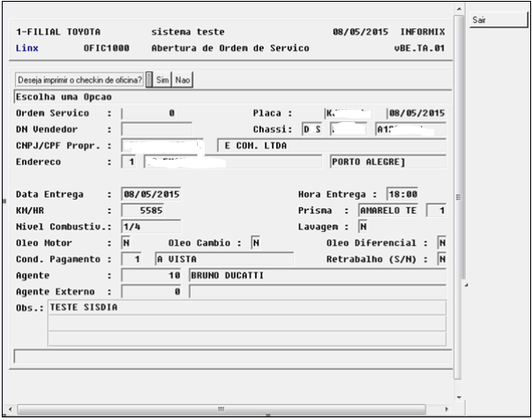Image resolution: width=532 pixels, height=420 pixels.
Task: Click the Placa plate field
Action: tap(348, 112)
